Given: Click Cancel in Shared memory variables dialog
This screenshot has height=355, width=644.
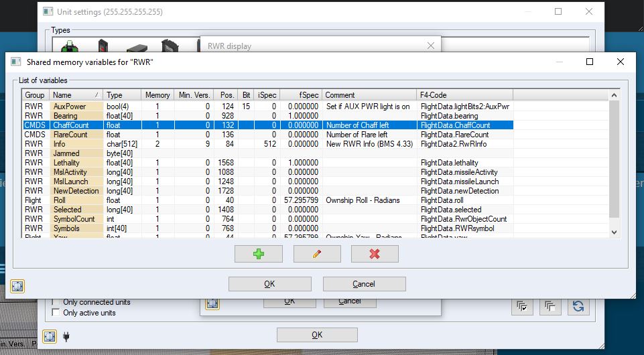Looking at the screenshot, I should point(365,284).
